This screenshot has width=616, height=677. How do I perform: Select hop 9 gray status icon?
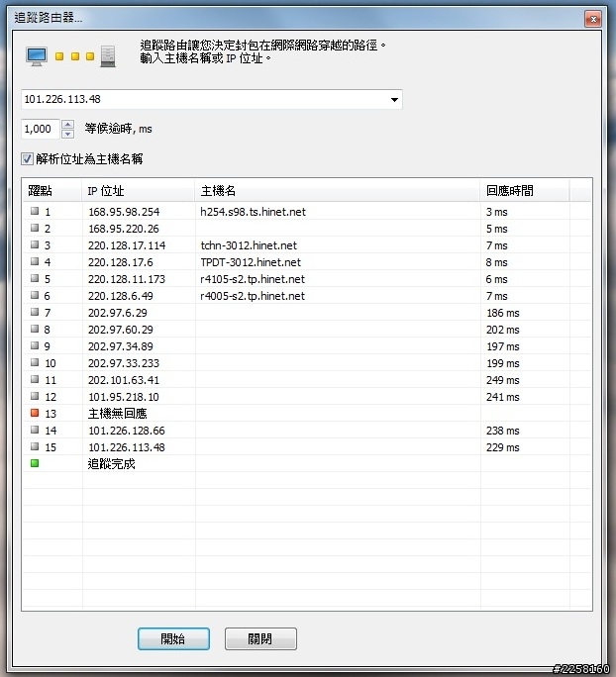point(35,345)
